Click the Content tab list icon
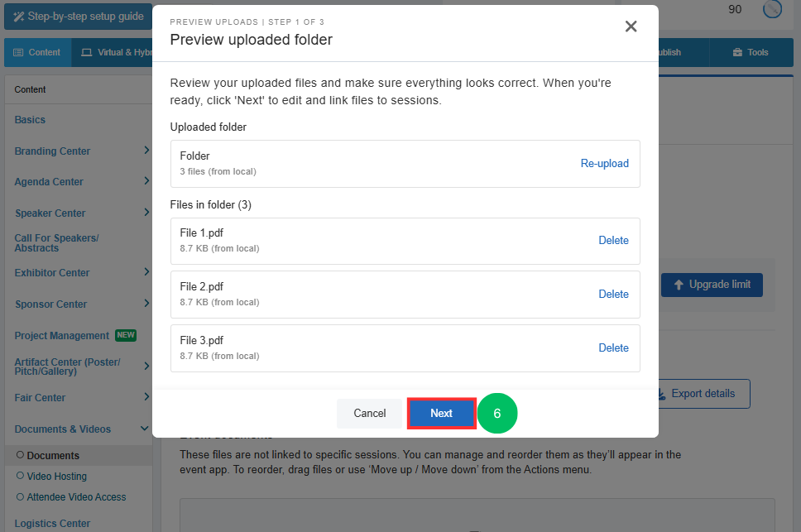The image size is (801, 532). [18, 53]
